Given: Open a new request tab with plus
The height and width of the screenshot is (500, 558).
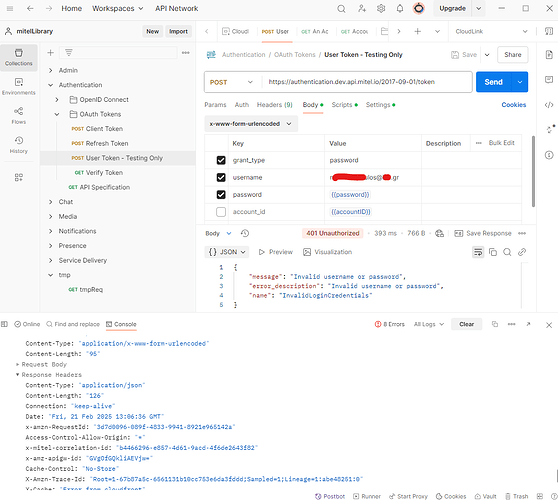Looking at the screenshot, I should click(x=417, y=31).
